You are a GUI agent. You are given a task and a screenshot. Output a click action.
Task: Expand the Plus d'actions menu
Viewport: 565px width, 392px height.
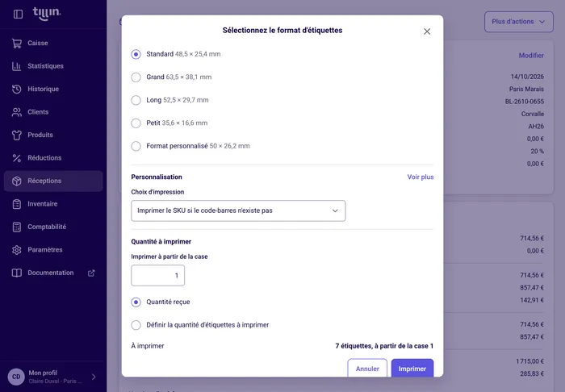[518, 22]
